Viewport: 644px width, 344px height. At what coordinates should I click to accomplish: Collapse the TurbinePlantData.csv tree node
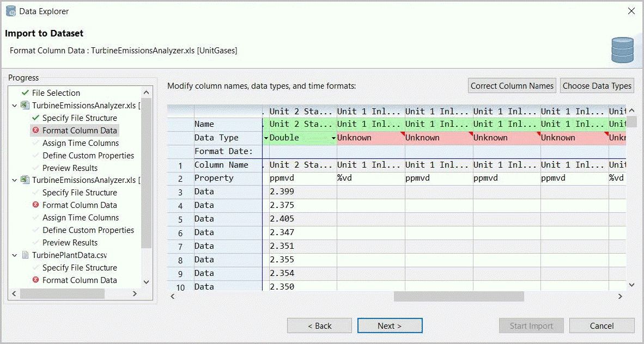pos(15,255)
